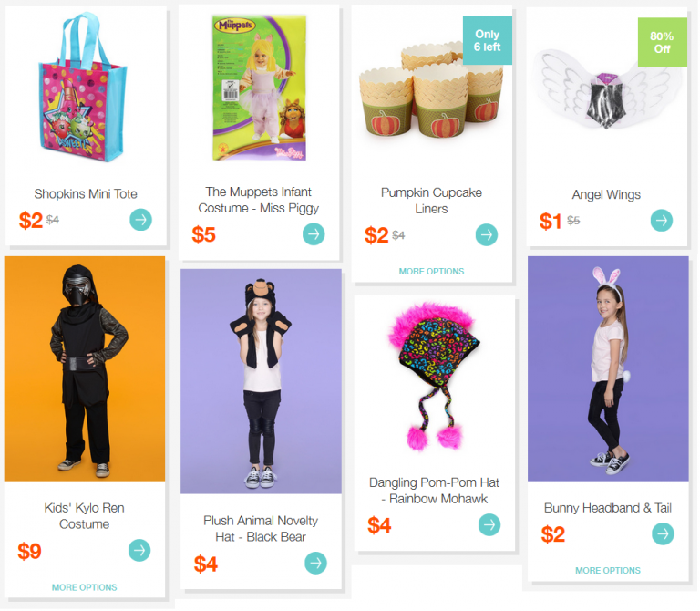Expand More Options under Kylo Ren Costume
Viewport: 700px width, 611px height.
coord(85,587)
